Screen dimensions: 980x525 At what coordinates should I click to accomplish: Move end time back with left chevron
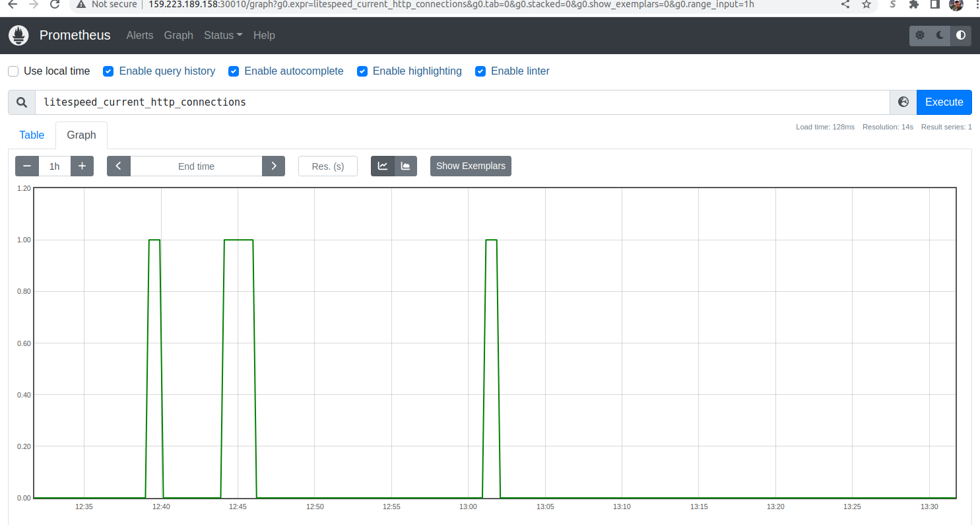point(119,166)
